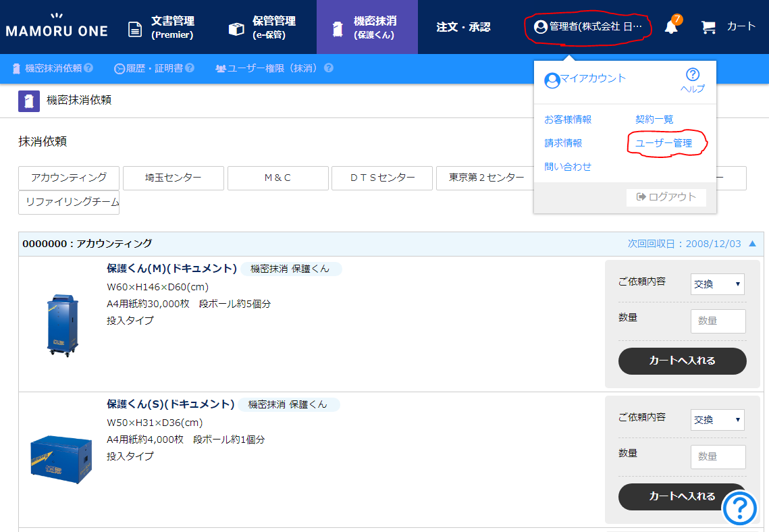Open 契約一覧 link
The width and height of the screenshot is (769, 532).
click(654, 119)
